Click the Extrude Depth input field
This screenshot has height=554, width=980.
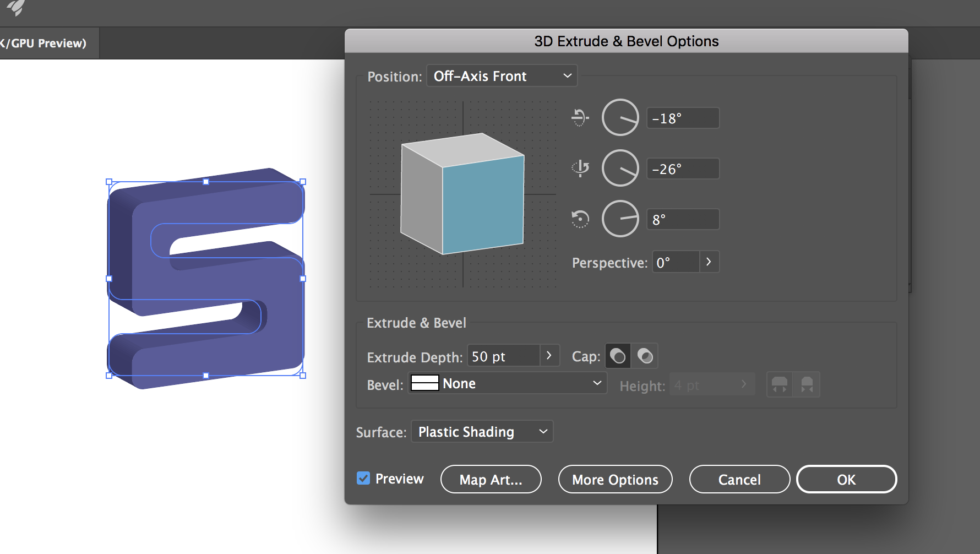(x=503, y=356)
